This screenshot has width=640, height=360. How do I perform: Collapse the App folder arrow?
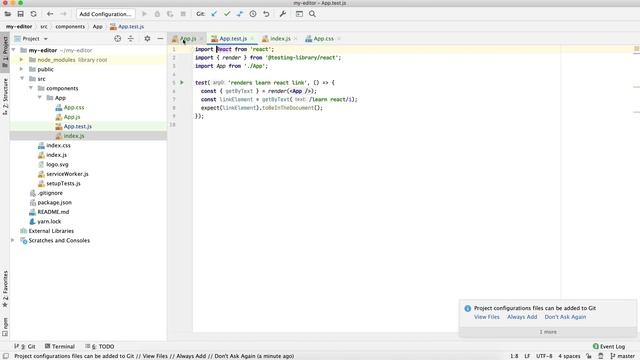[x=40, y=98]
